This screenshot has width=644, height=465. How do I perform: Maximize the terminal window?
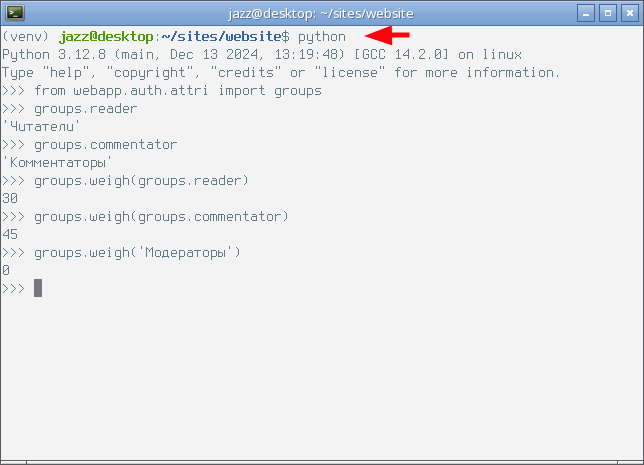(608, 14)
